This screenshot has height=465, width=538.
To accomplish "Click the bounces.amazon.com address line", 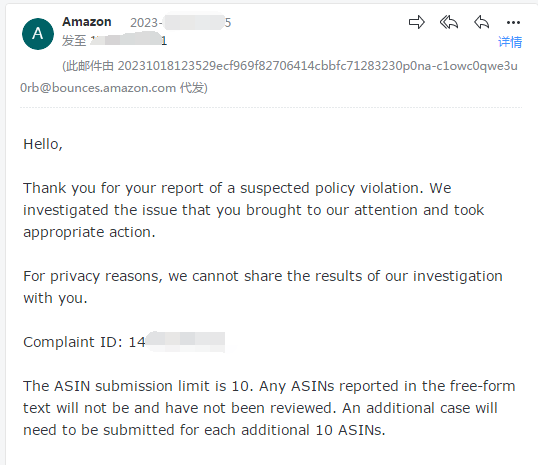I will pos(98,88).
